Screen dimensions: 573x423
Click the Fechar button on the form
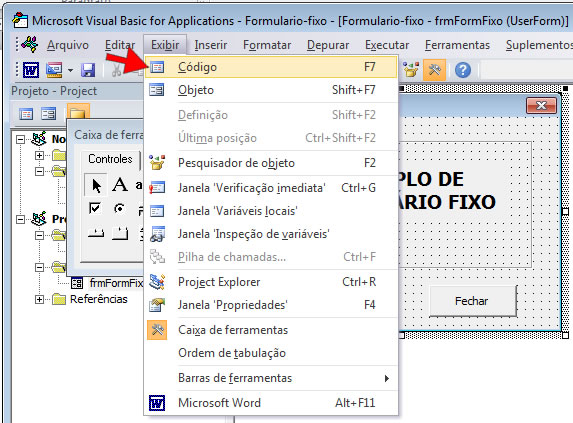click(x=473, y=301)
